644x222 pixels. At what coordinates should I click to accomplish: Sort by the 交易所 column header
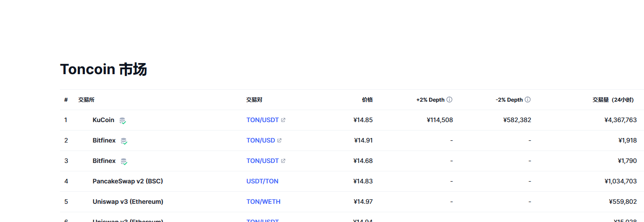click(86, 100)
